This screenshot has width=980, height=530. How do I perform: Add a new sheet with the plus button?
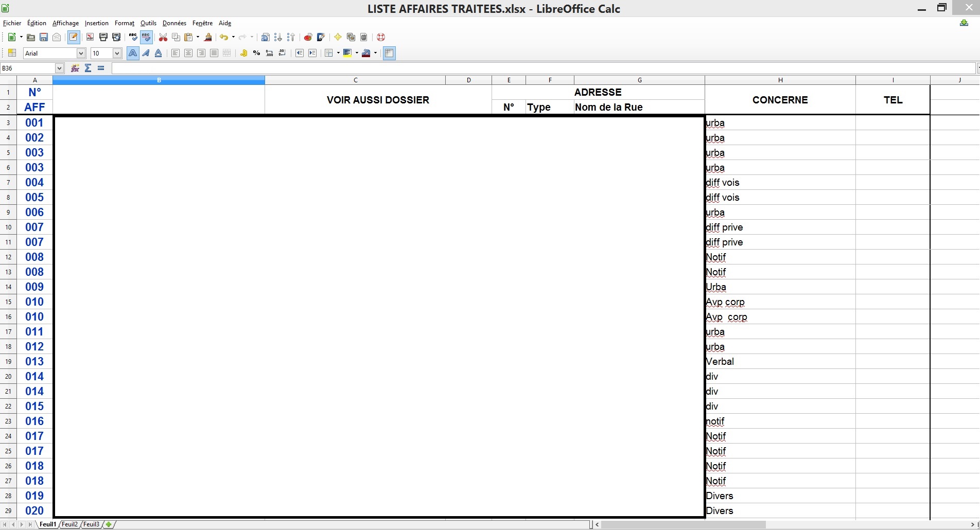[x=109, y=524]
